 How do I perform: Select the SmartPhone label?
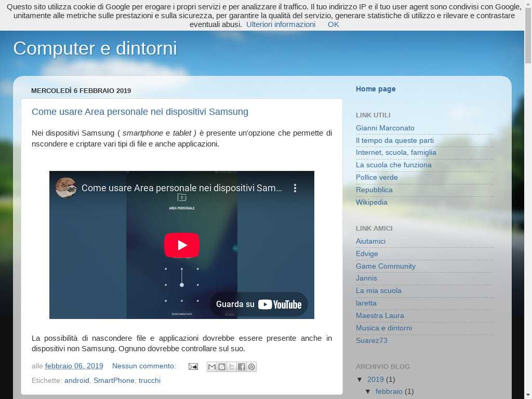tap(114, 381)
